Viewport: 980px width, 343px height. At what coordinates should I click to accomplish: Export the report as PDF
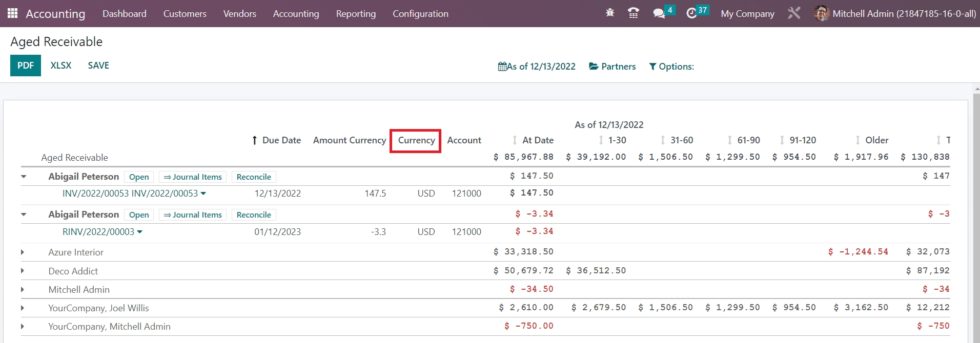point(26,66)
